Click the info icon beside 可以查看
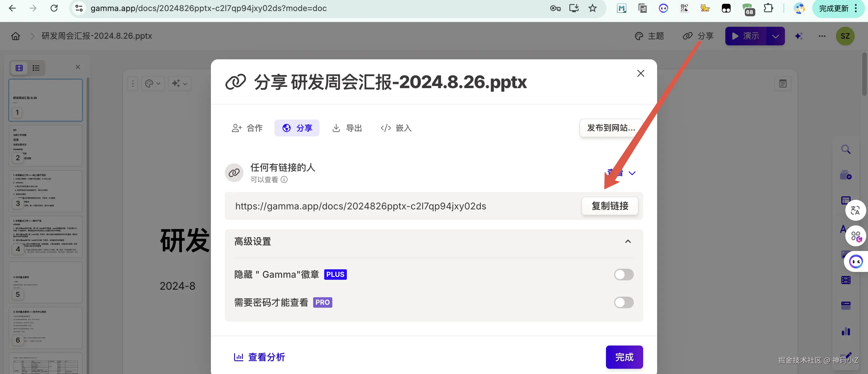The width and height of the screenshot is (868, 374). tap(284, 179)
